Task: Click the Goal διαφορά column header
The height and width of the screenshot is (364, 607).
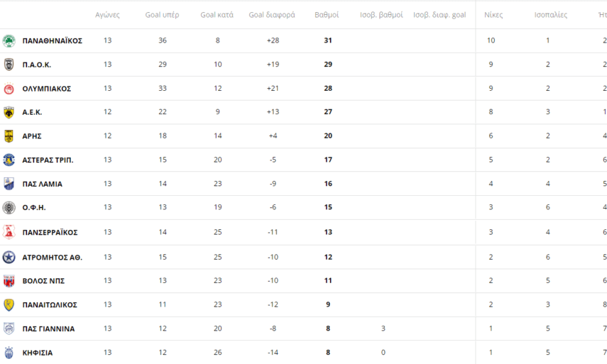Action: [272, 15]
